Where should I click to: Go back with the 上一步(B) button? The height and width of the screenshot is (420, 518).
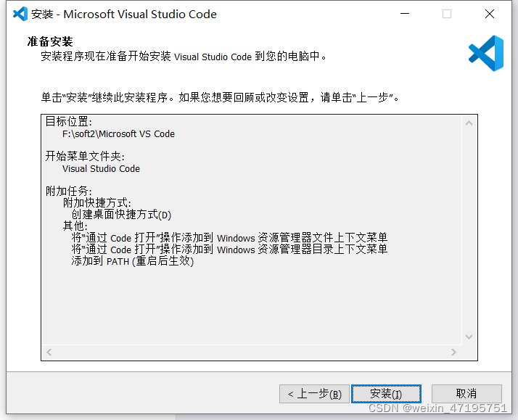tap(314, 394)
